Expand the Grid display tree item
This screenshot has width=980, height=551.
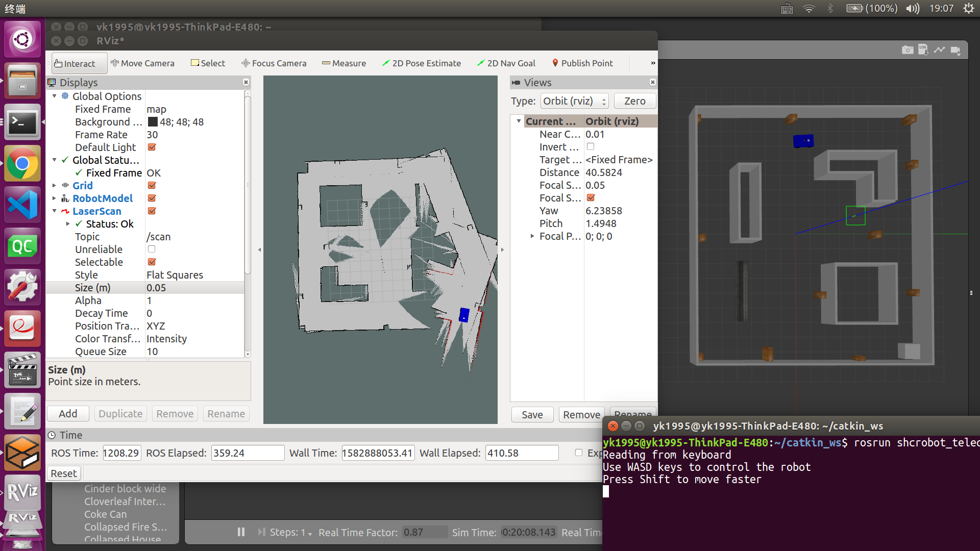54,186
